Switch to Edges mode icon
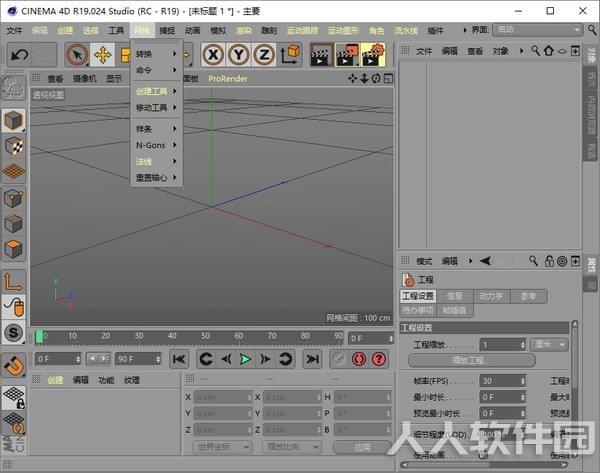The height and width of the screenshot is (473, 600). point(13,224)
